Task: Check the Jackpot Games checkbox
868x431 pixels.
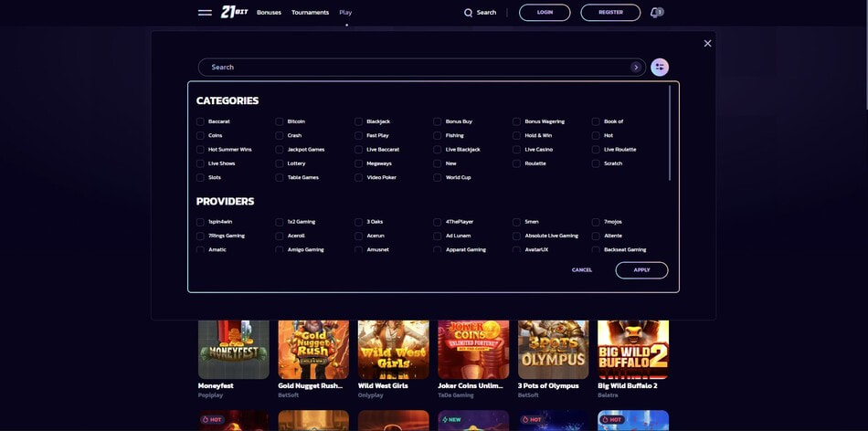Action: [280, 150]
